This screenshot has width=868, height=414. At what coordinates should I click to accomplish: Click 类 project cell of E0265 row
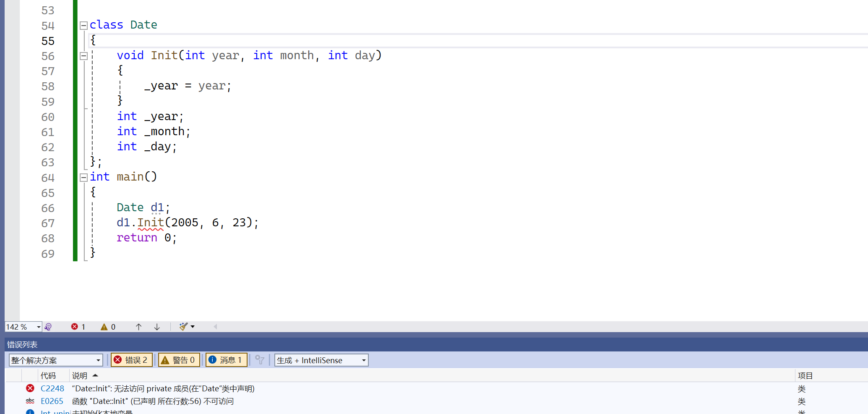[x=801, y=401]
